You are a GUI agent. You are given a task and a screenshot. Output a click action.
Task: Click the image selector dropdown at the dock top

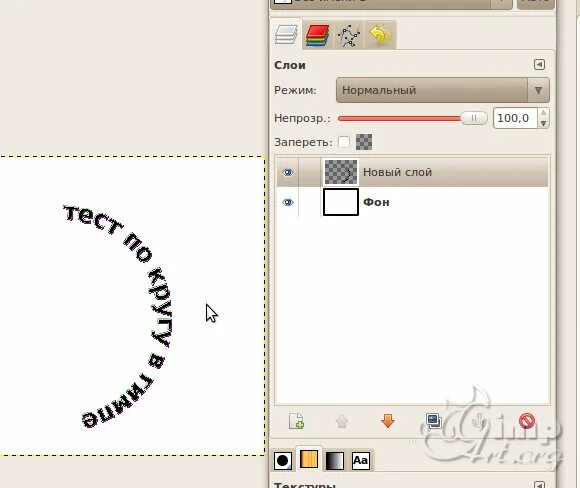391,3
